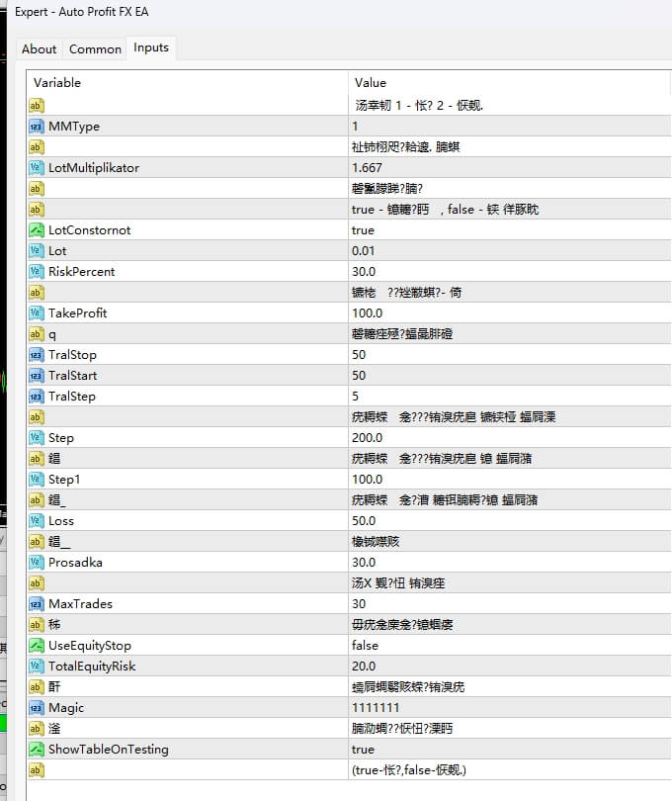The height and width of the screenshot is (801, 672).
Task: Select the MMType variable name
Action: tap(74, 127)
